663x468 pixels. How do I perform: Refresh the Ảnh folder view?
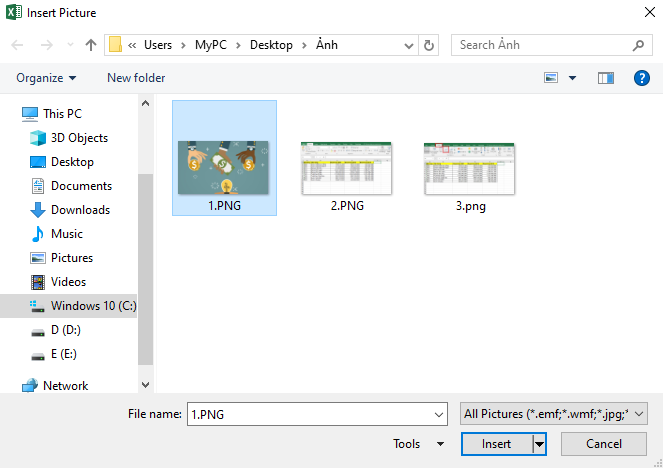point(428,45)
